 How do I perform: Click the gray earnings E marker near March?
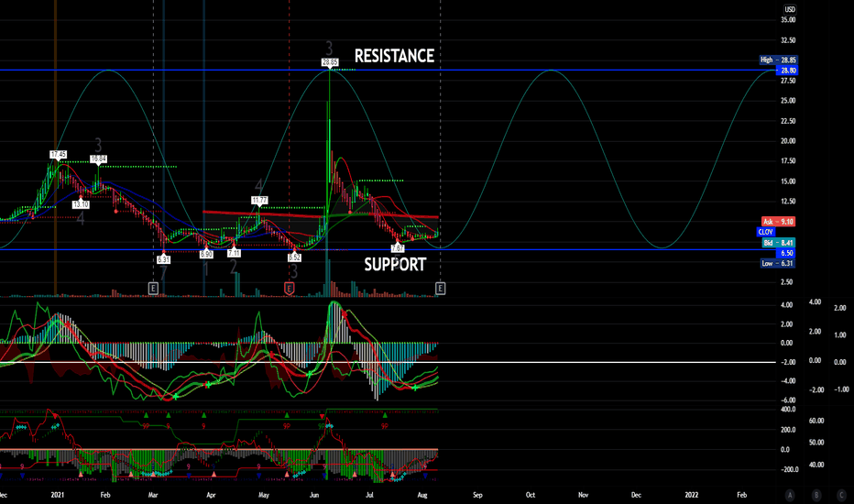click(153, 289)
